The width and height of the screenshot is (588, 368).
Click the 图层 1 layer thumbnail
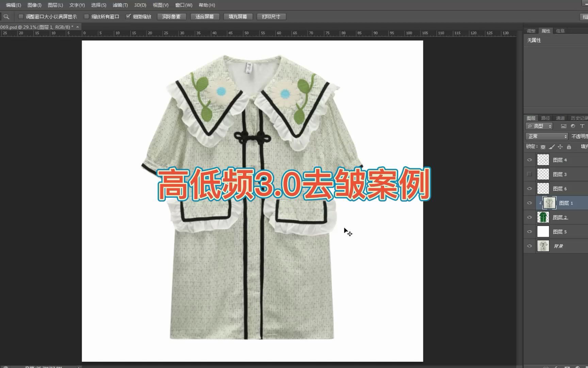[550, 203]
